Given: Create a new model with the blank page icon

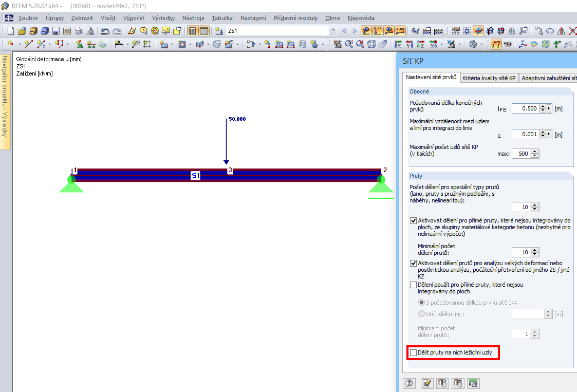Looking at the screenshot, I should (x=11, y=31).
